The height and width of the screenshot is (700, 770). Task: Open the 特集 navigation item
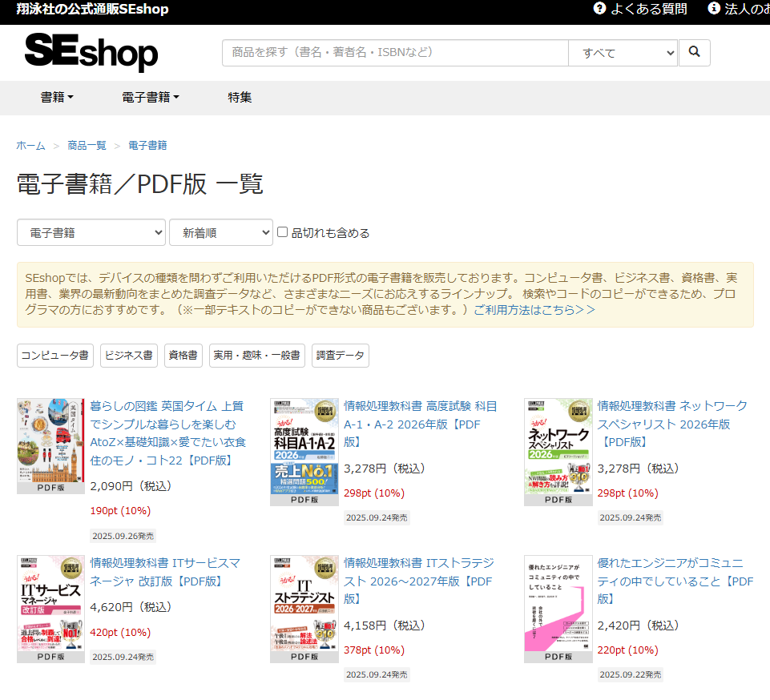coord(240,97)
